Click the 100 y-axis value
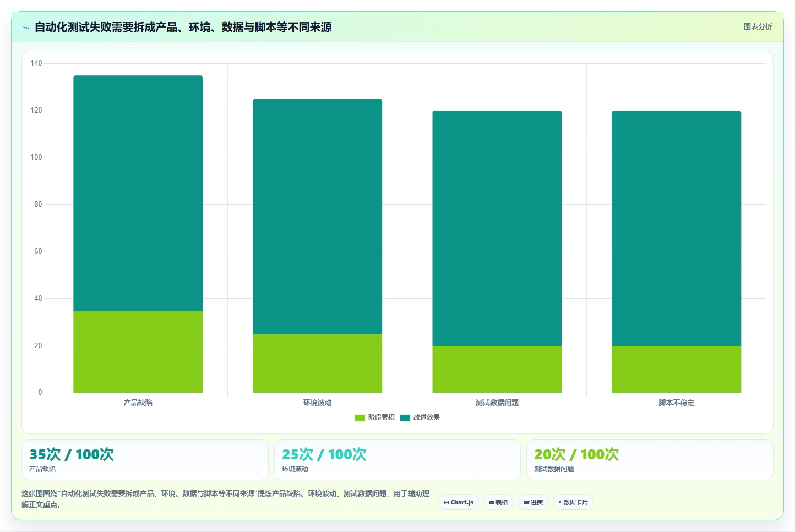This screenshot has height=532, width=795. [36, 158]
